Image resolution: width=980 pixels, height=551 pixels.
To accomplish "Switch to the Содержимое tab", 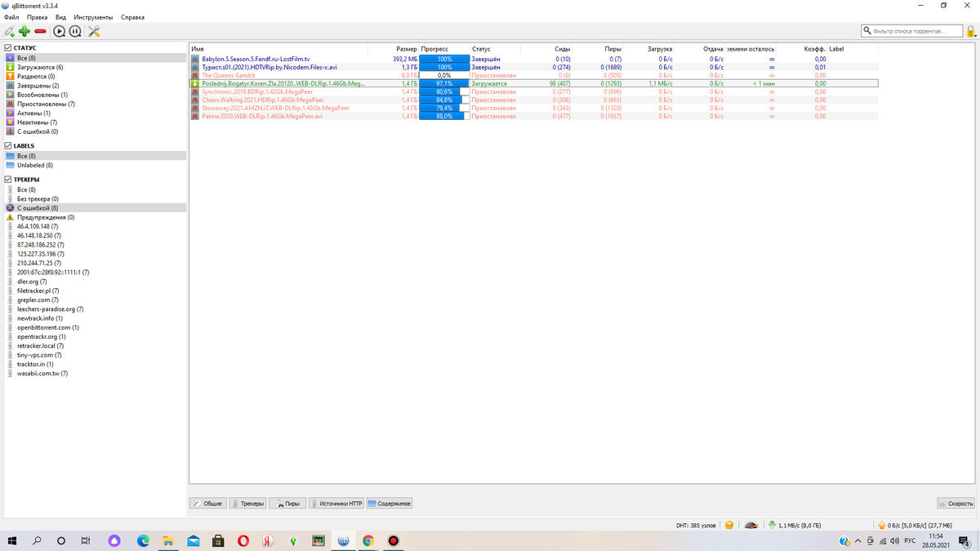I will (390, 504).
